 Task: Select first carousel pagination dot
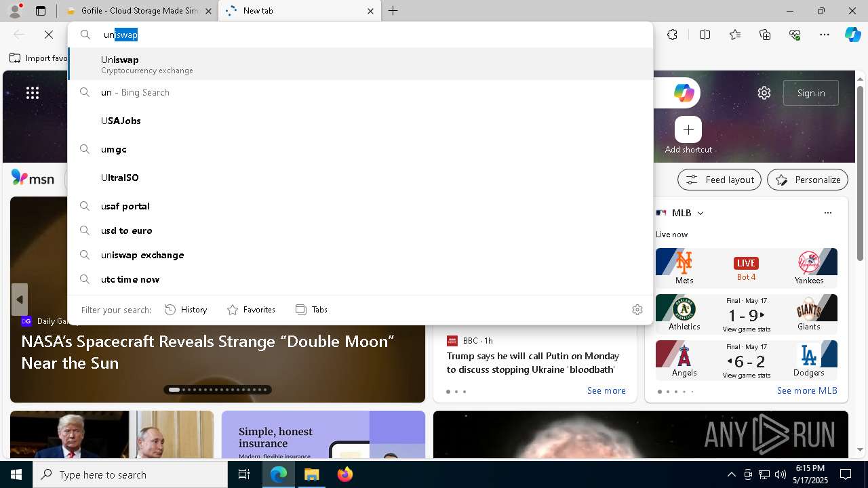[x=174, y=390]
